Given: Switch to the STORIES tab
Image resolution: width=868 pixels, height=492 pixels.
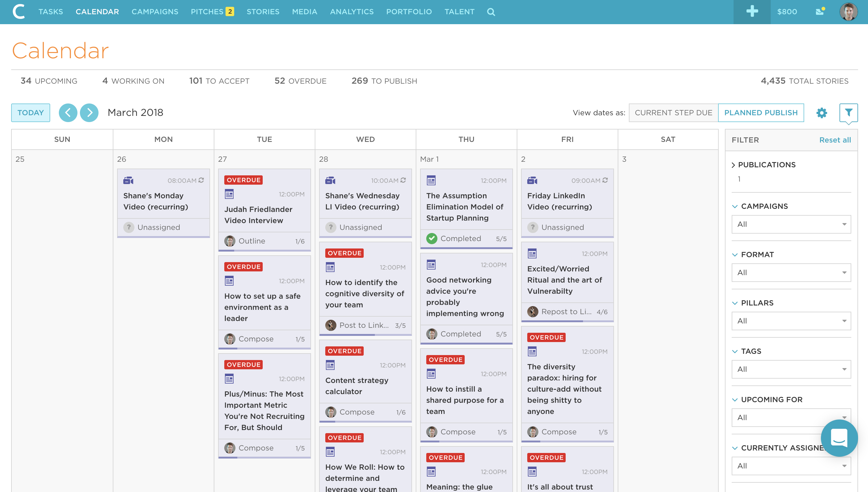Looking at the screenshot, I should coord(263,11).
